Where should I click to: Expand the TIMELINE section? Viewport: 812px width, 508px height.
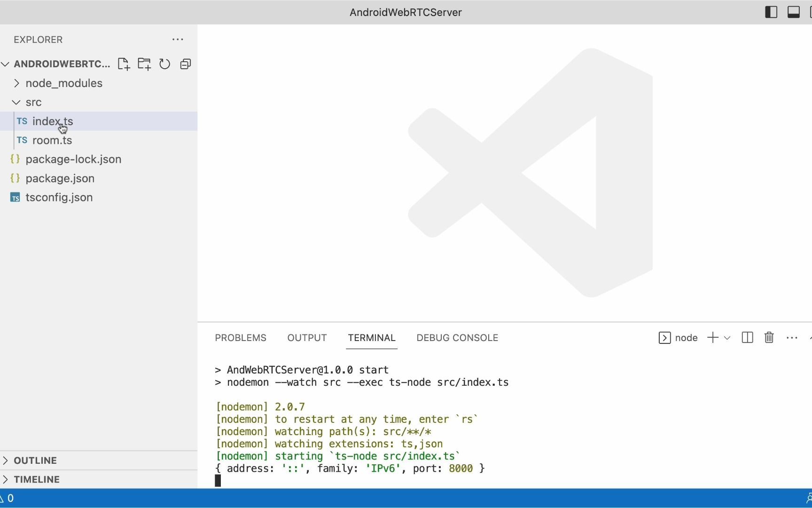pos(99,479)
